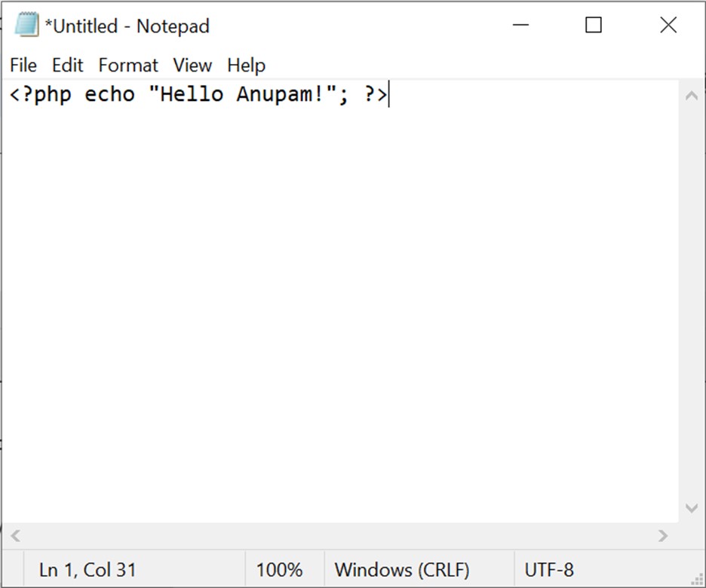Open the View menu

[192, 66]
